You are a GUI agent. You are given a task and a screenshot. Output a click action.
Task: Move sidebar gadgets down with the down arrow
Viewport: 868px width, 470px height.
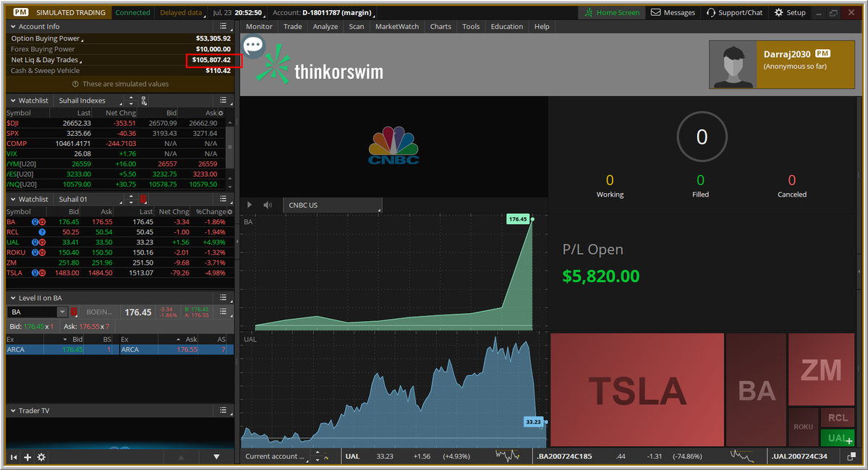click(216, 457)
